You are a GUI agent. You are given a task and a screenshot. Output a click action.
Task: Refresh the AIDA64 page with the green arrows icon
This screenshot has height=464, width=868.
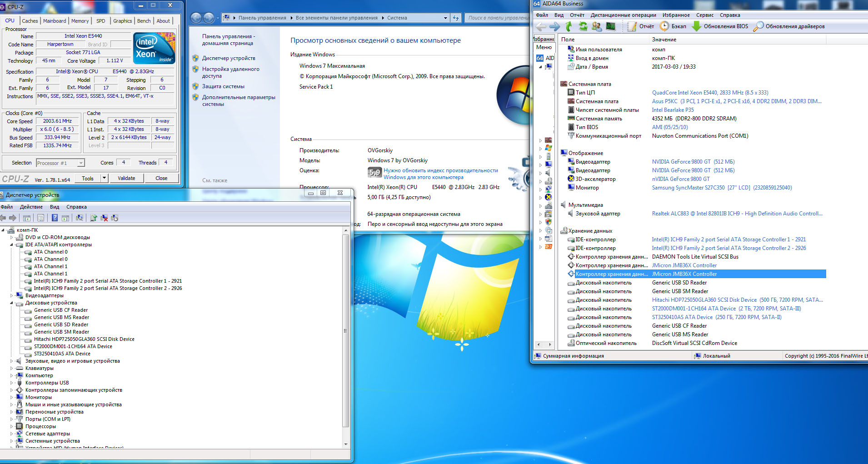[583, 26]
